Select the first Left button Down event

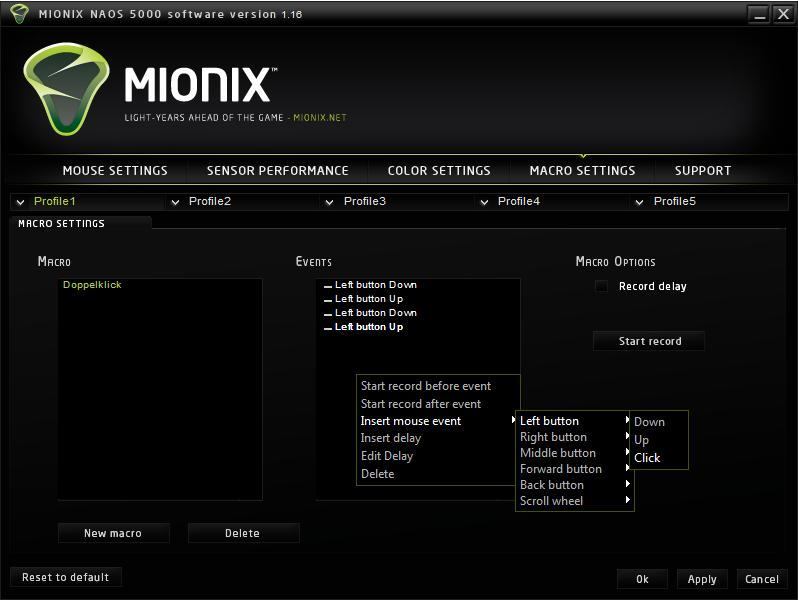coord(376,284)
